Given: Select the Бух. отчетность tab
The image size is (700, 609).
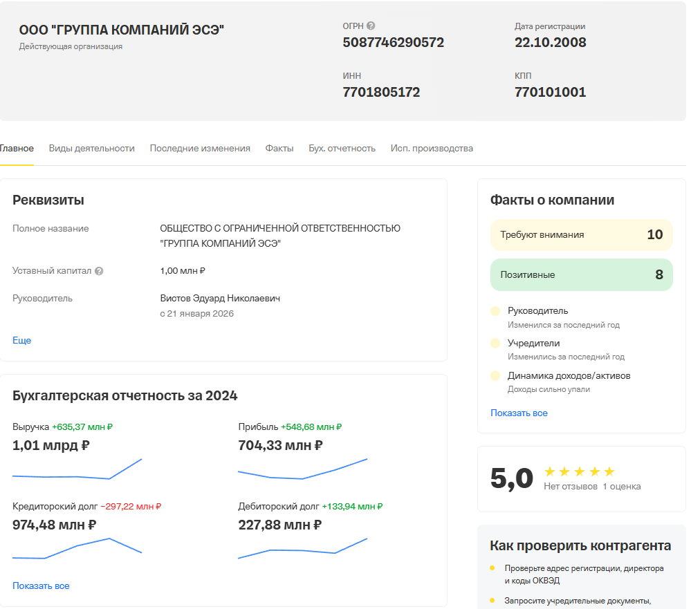Looking at the screenshot, I should click(x=342, y=148).
